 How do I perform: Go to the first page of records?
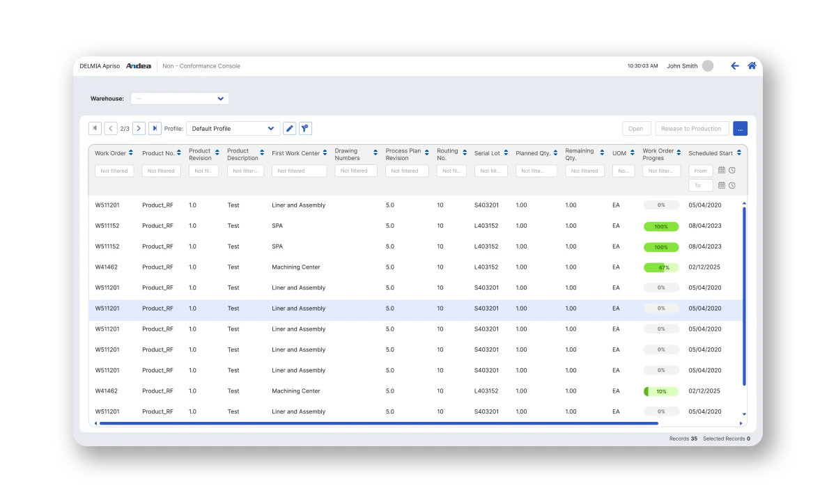[95, 129]
